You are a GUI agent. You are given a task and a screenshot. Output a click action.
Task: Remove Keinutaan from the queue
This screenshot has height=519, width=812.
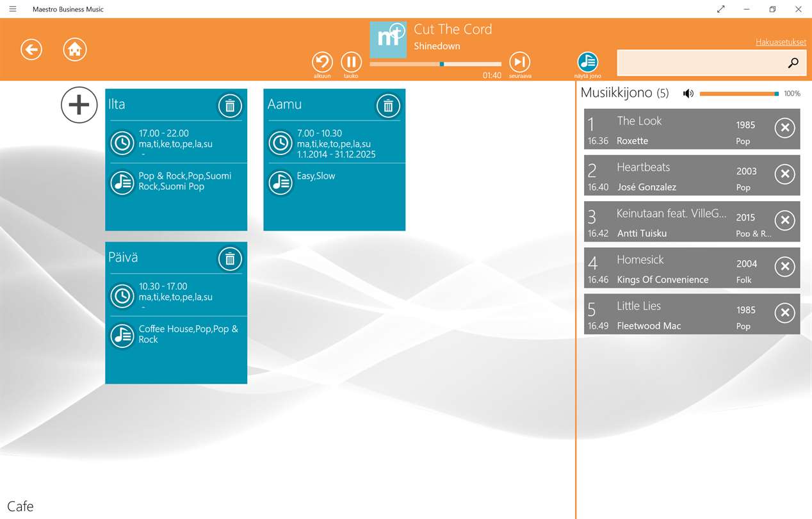coord(784,220)
